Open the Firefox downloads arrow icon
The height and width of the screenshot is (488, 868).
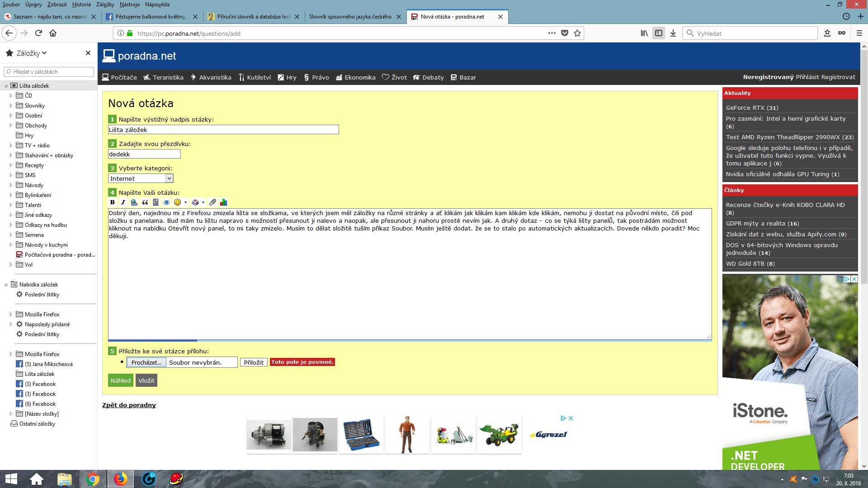673,33
